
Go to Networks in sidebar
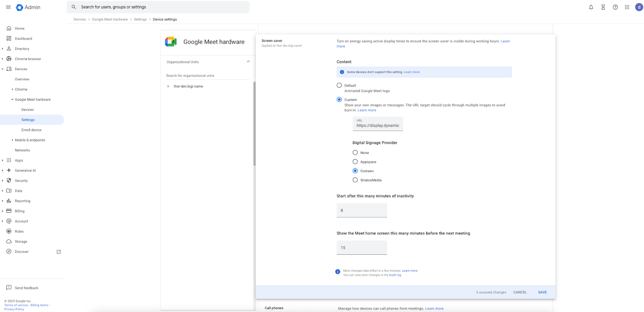click(x=23, y=150)
